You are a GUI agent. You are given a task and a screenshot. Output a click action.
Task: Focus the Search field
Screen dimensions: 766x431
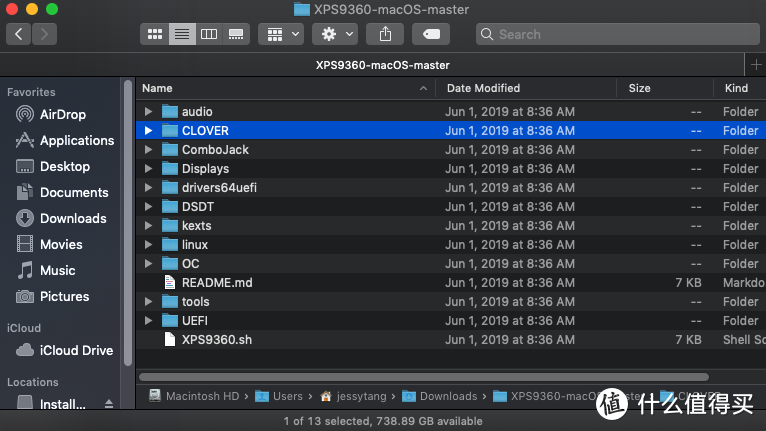click(617, 34)
